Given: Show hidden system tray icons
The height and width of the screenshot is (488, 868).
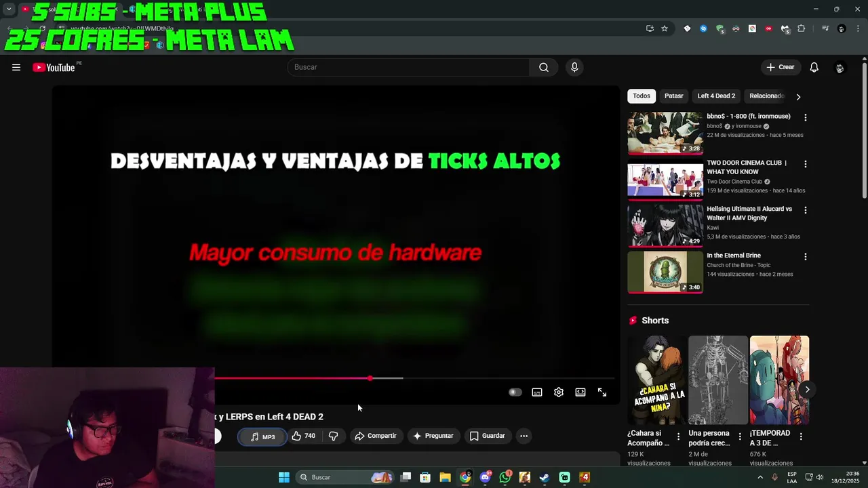Looking at the screenshot, I should (759, 477).
